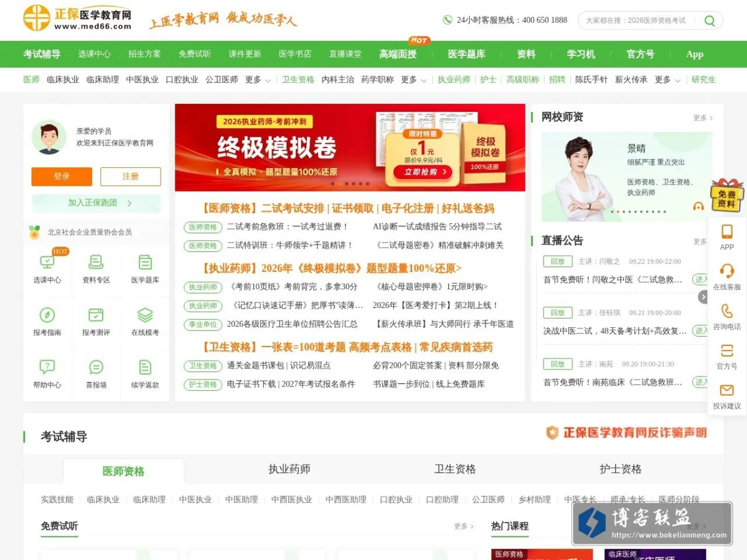
Task: Switch to 卫生资格 tab
Action: [x=455, y=469]
